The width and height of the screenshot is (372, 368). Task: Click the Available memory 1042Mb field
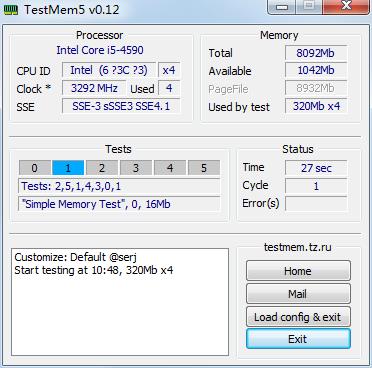pos(316,70)
